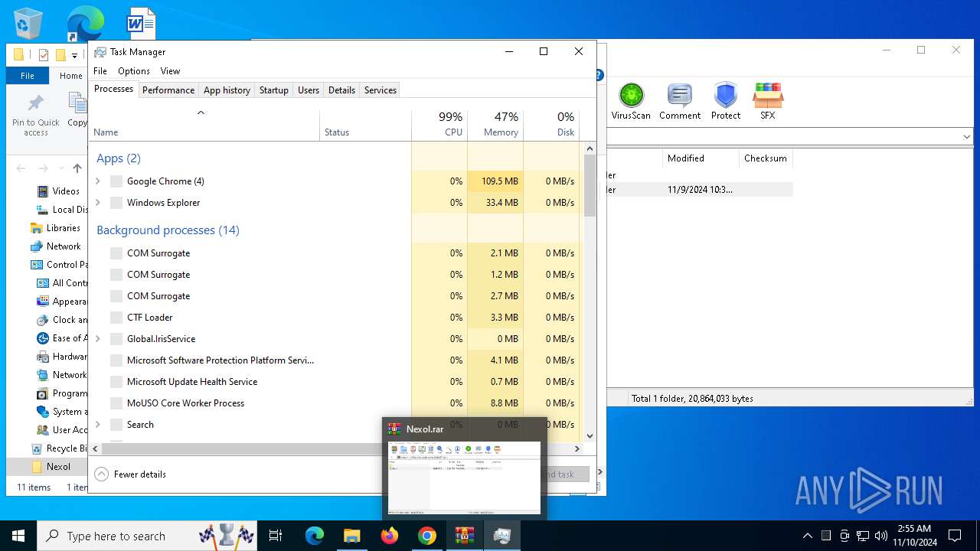Switch to the Performance tab

pos(168,90)
